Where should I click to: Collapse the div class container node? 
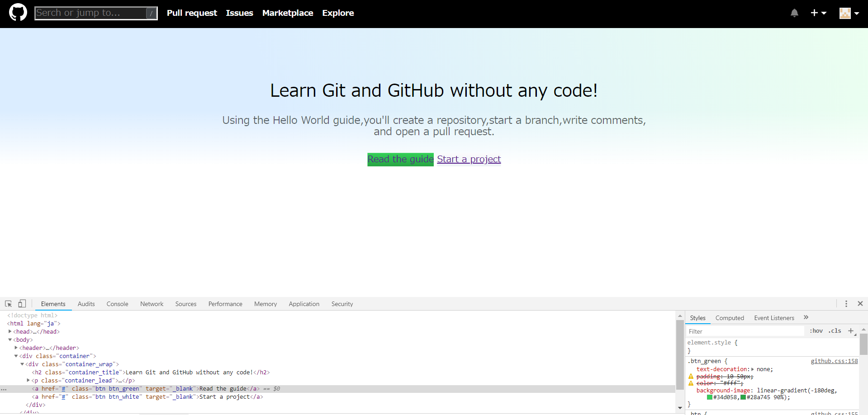pyautogui.click(x=16, y=356)
